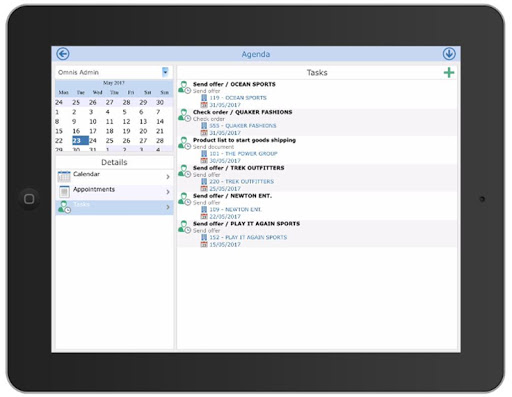
Task: Click calendar icon beside date 30/05/2017
Action: (x=204, y=161)
